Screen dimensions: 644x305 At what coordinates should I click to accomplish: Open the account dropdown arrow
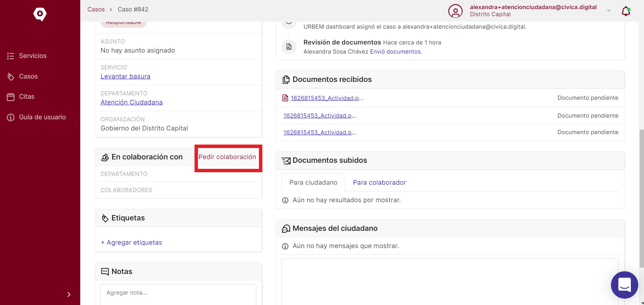(609, 11)
